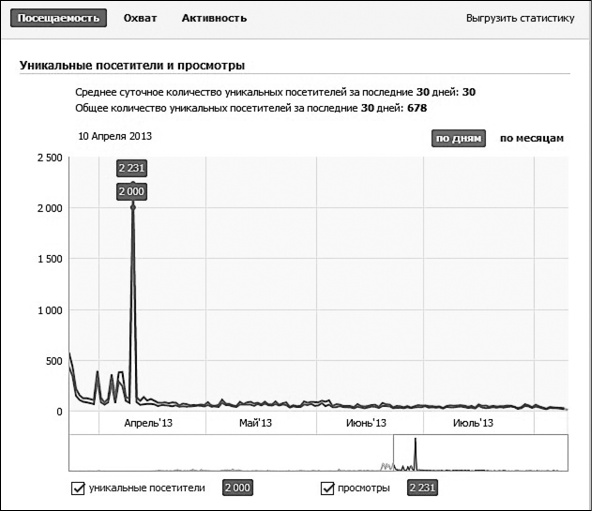This screenshot has width=592, height=512.
Task: Click the 2 231 badge beside просмотры
Action: pyautogui.click(x=422, y=487)
